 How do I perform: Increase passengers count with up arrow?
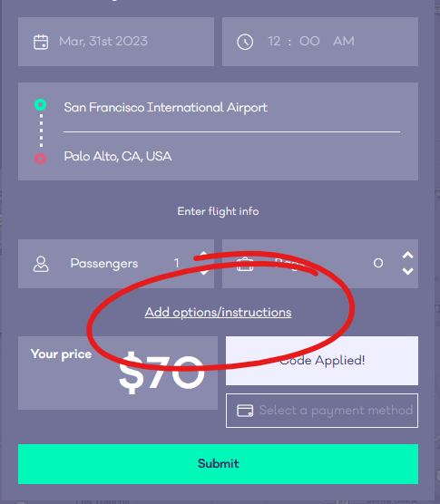point(203,256)
